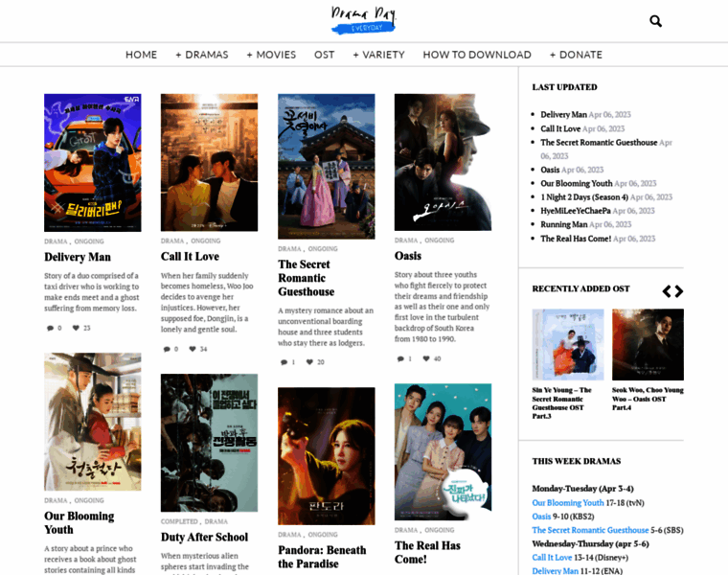The width and height of the screenshot is (728, 575).
Task: Open Oasis poster thumbnail
Action: 443,162
